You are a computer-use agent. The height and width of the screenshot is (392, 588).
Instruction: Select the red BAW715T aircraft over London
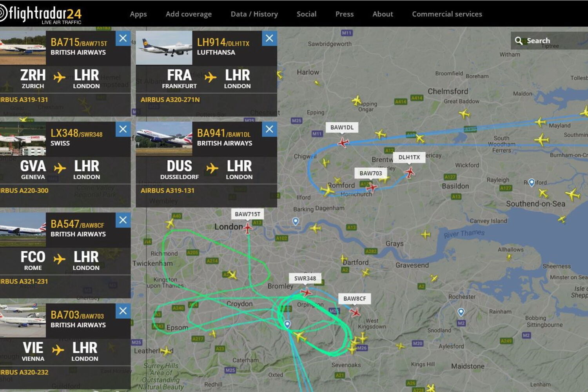coord(248,227)
